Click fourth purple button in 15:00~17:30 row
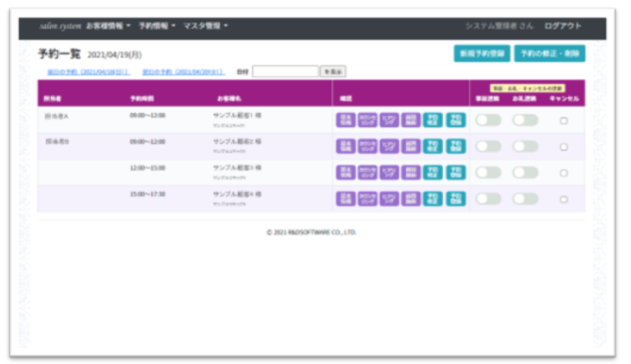631x364 pixels. tap(411, 199)
